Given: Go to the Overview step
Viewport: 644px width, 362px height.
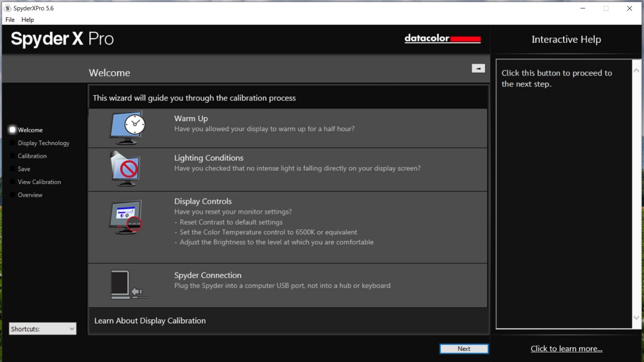Looking at the screenshot, I should point(30,195).
